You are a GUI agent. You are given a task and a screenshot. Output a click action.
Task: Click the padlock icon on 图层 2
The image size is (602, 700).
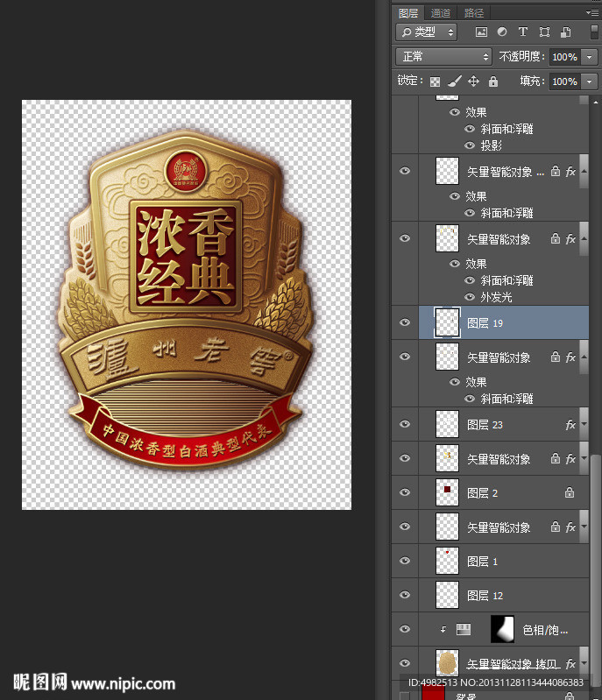point(570,492)
